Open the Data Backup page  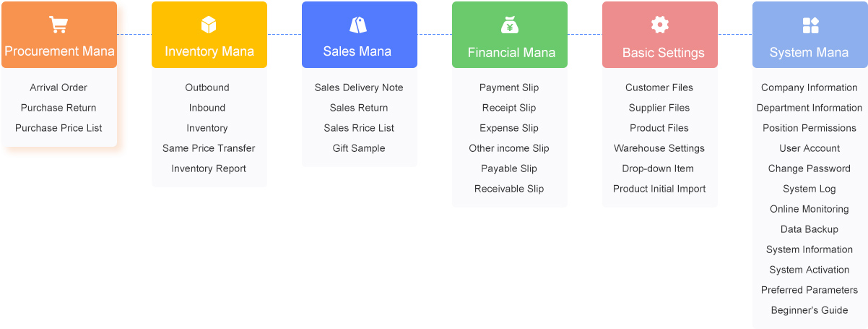click(x=810, y=229)
